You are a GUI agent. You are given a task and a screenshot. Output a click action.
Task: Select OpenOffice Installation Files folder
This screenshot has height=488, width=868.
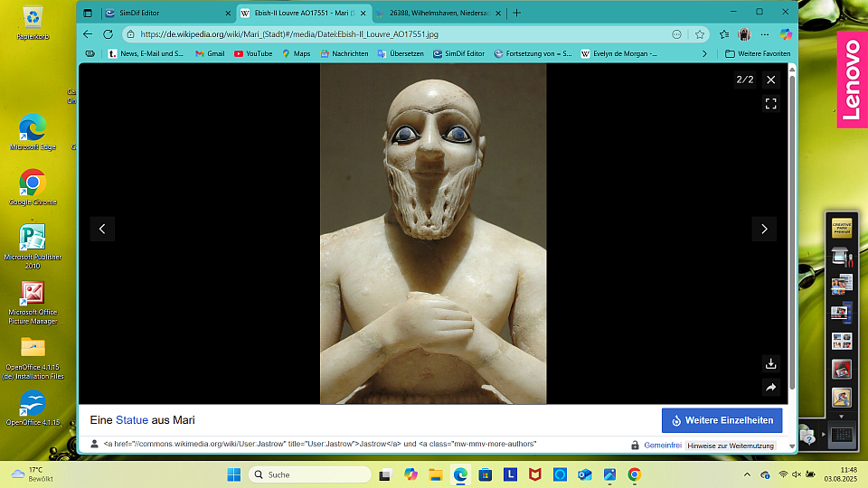point(33,358)
